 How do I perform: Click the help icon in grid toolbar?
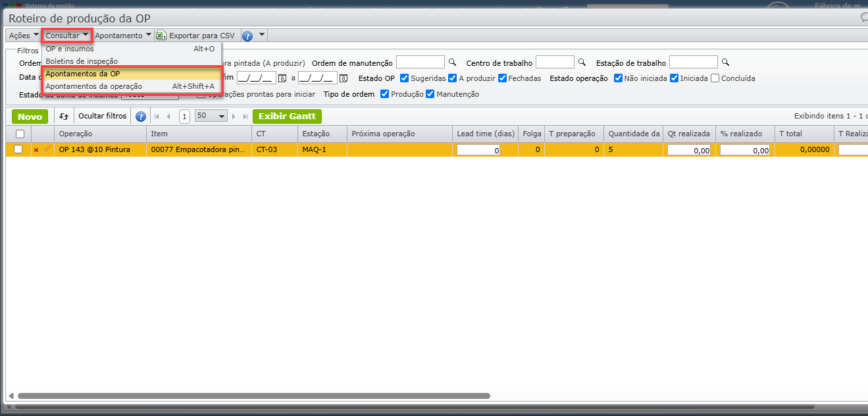point(140,117)
